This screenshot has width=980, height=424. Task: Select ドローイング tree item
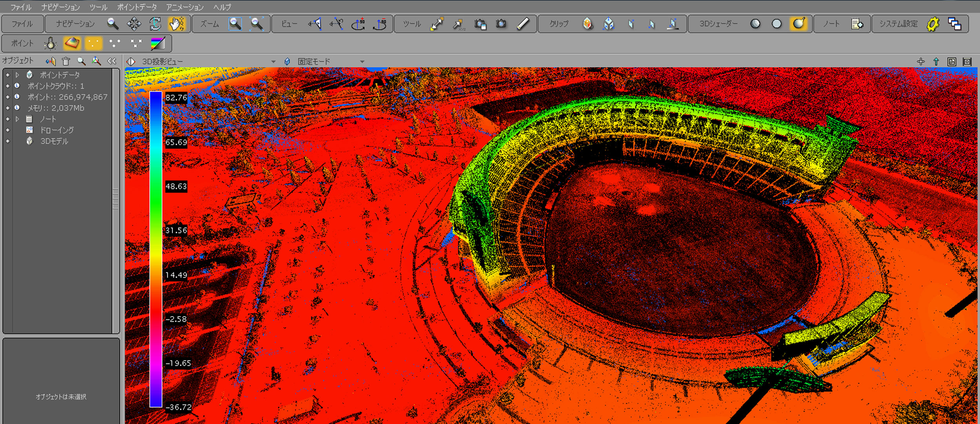coord(57,130)
